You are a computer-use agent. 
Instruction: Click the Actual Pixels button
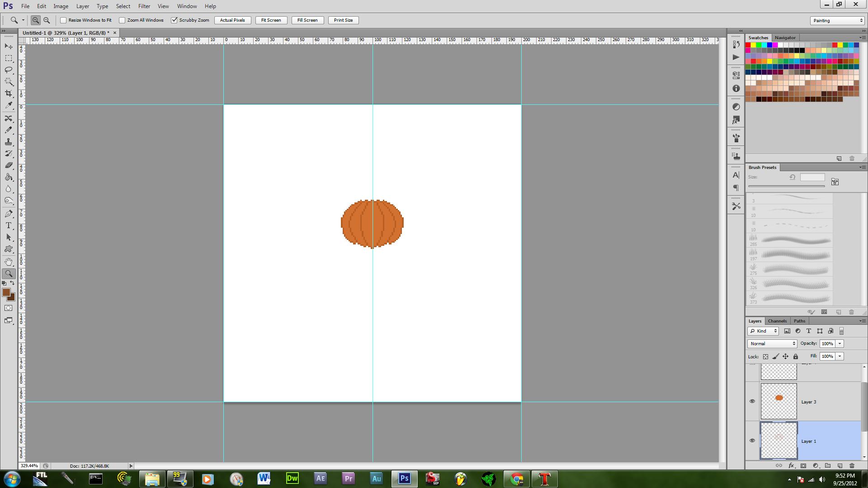(232, 20)
